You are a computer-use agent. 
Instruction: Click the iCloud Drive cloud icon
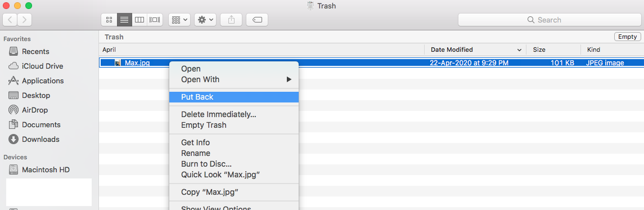pos(13,66)
